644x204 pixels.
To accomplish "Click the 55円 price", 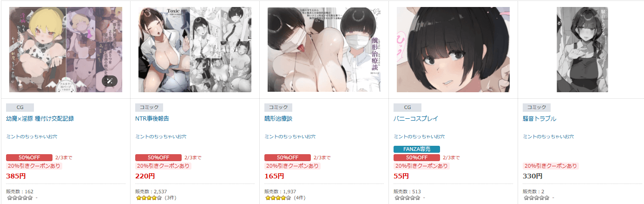I will pos(401,177).
